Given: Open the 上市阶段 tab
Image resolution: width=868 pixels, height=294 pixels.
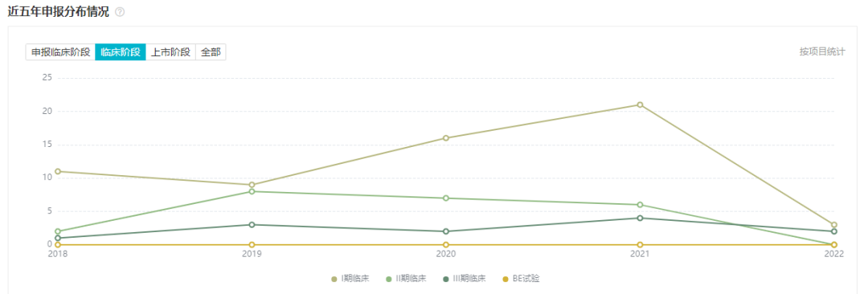Looking at the screenshot, I should point(170,52).
